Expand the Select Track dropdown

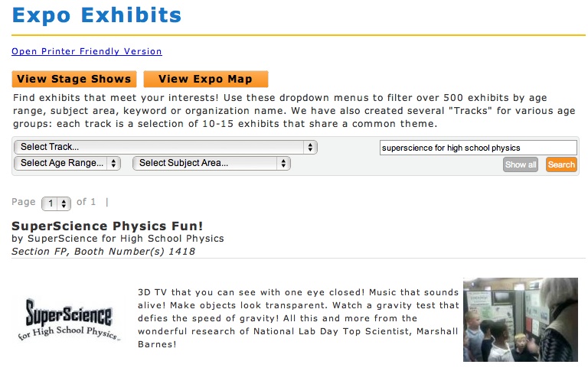[165, 147]
